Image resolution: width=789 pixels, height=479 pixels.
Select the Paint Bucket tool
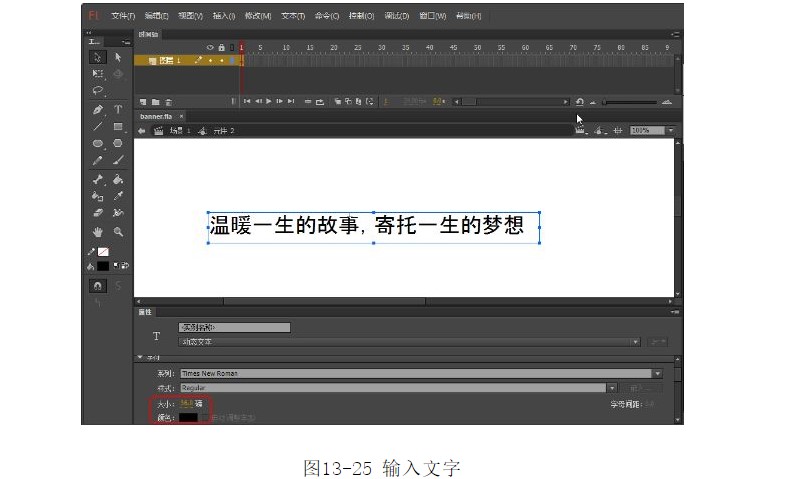[x=118, y=180]
